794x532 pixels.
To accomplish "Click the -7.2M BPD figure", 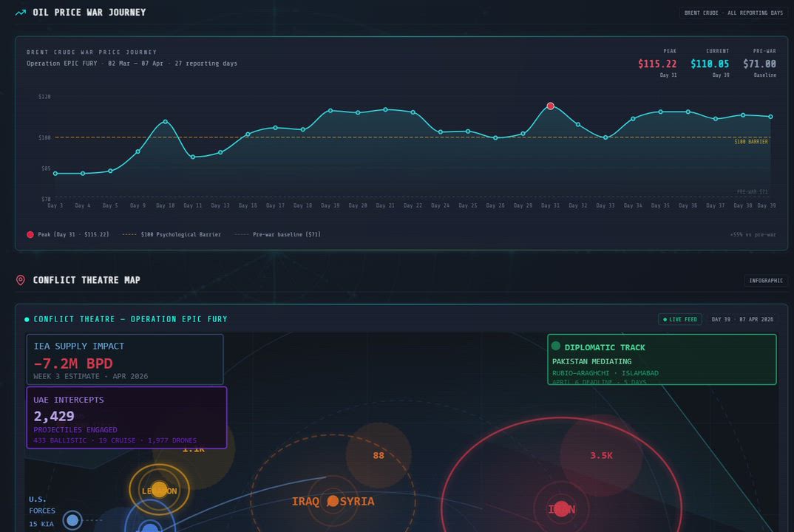I will click(x=73, y=363).
